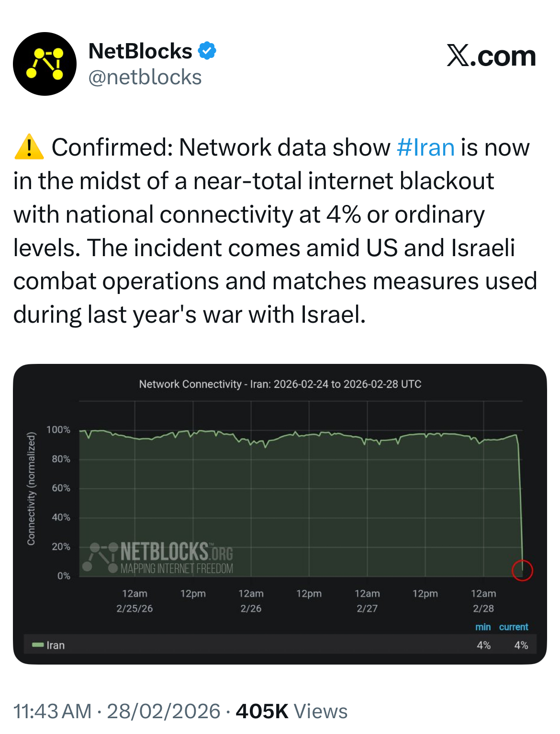Click the Iran legend row label
This screenshot has height=734, width=560.
[x=56, y=645]
